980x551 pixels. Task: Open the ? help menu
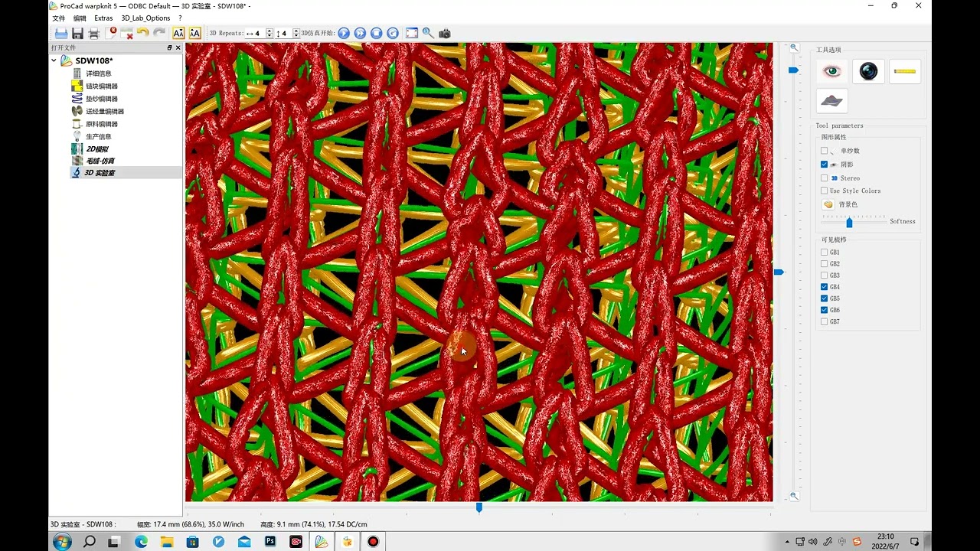point(181,18)
